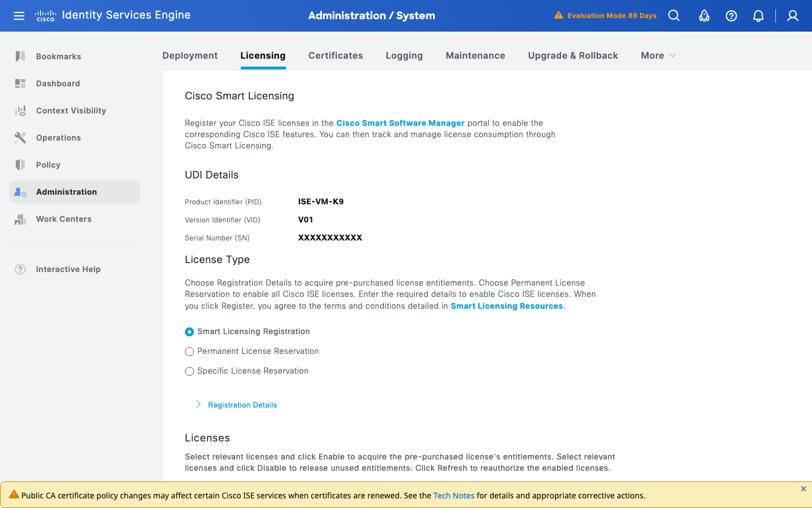812x508 pixels.
Task: Select Smart Licensing Registration radio button
Action: (x=189, y=332)
